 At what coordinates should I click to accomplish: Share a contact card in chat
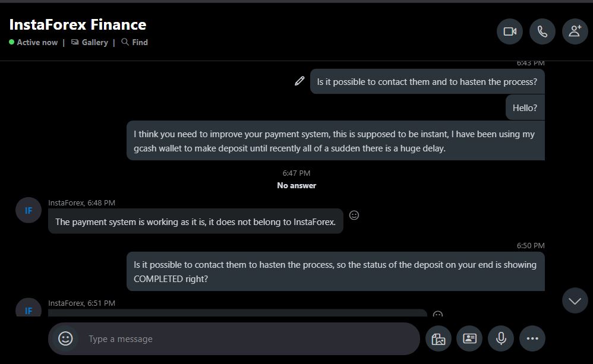coord(469,339)
